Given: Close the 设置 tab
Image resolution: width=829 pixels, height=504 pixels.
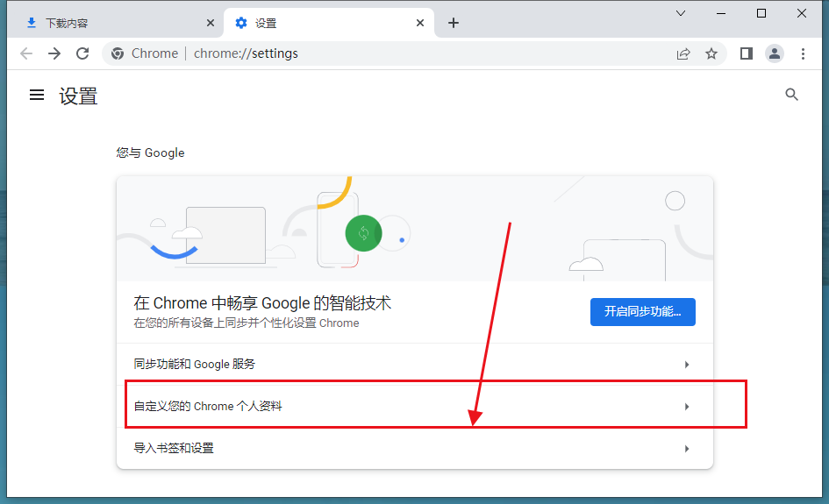Looking at the screenshot, I should (420, 23).
